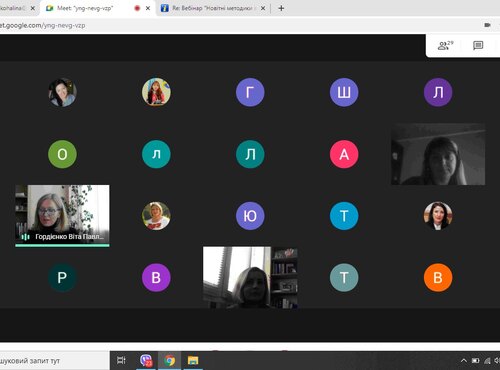
Task: Select the grey-teal Т participant avatar
Action: (x=344, y=277)
